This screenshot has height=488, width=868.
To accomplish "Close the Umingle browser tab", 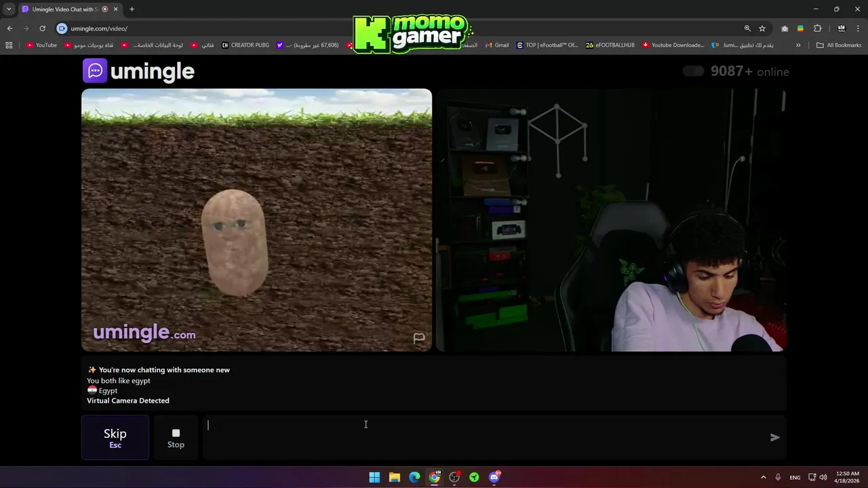I will coord(116,9).
